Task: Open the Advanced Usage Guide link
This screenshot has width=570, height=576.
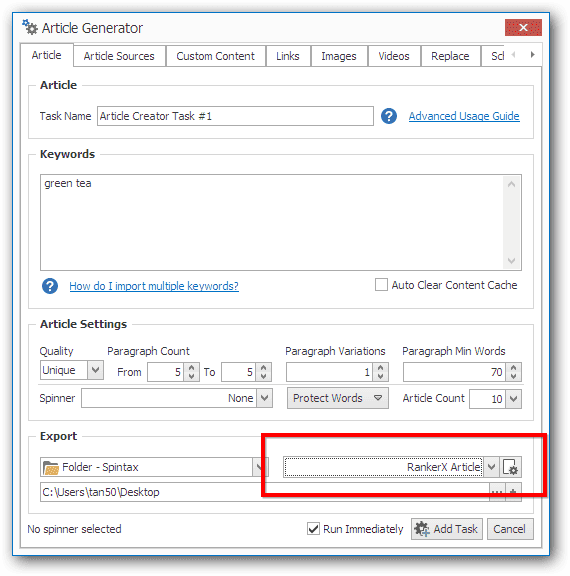Action: (x=464, y=116)
